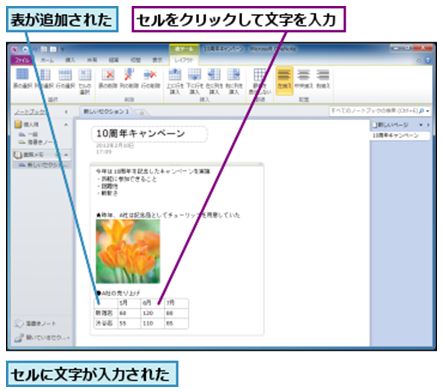Click Insert Left column icon
443x391 pixels.
pyautogui.click(x=214, y=81)
